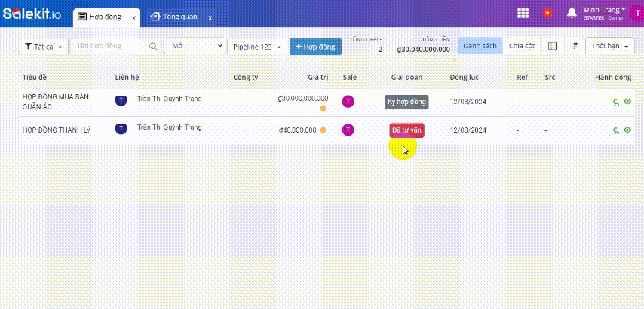
Task: Open the notifications bell
Action: coord(572,13)
